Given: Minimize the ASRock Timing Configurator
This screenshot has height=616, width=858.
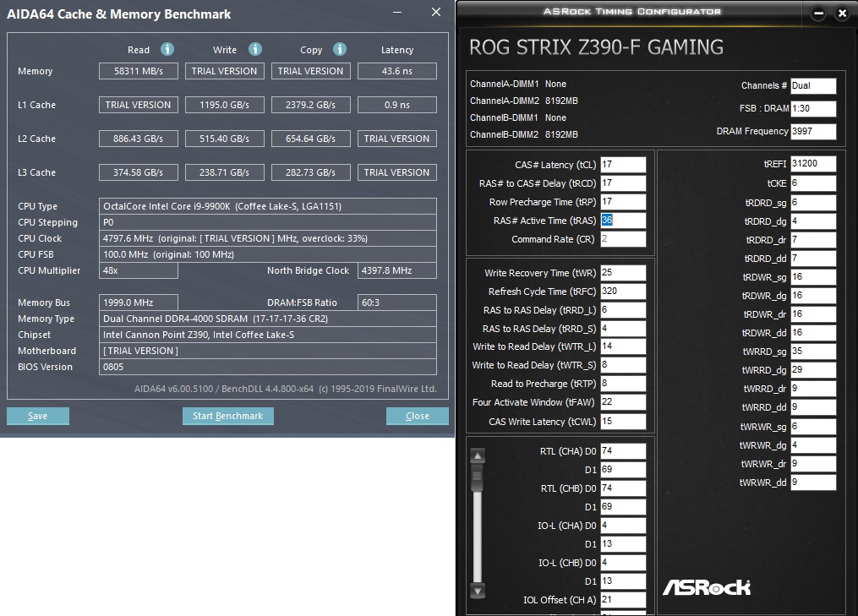Looking at the screenshot, I should pos(818,14).
